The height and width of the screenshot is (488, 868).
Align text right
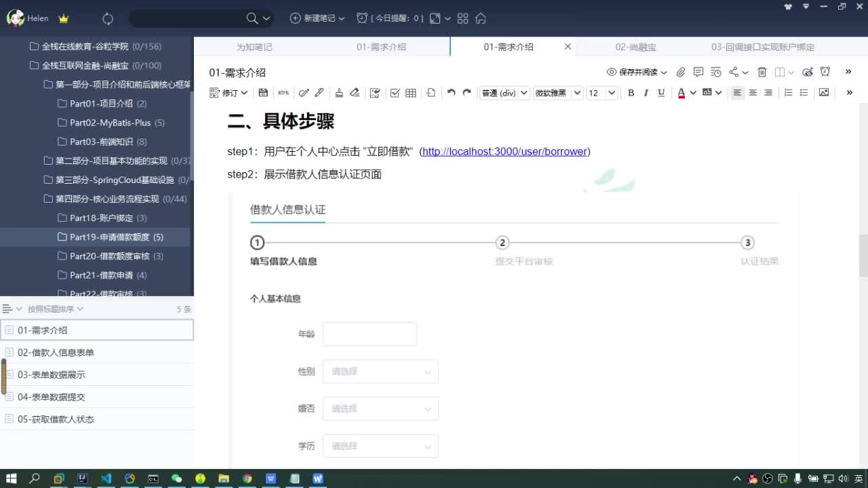pos(768,93)
